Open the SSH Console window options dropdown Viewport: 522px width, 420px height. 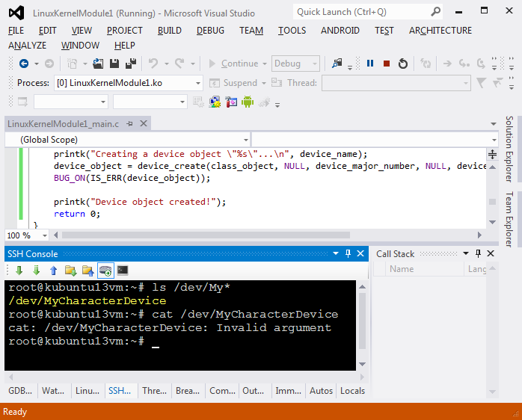[x=336, y=253]
